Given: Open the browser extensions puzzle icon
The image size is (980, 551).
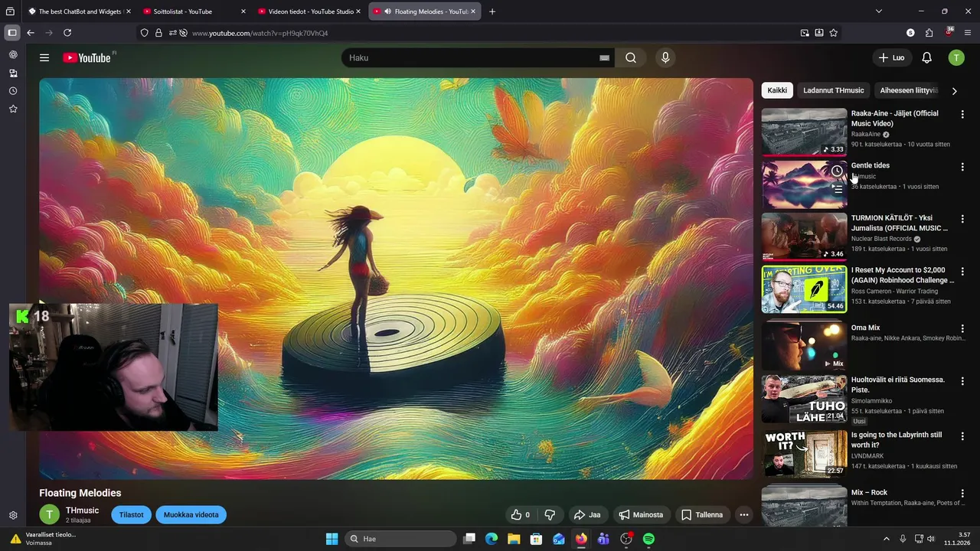Looking at the screenshot, I should click(929, 33).
